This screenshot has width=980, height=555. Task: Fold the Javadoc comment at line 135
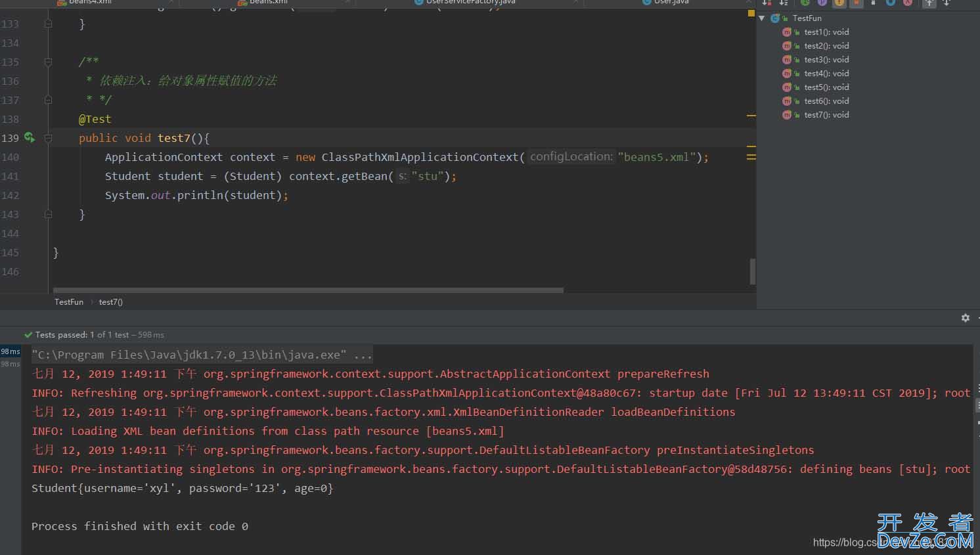coord(48,62)
